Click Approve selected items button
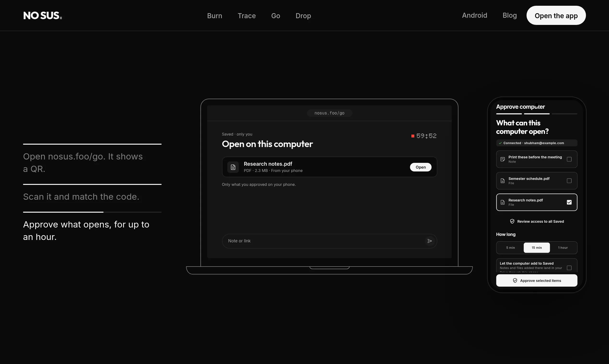Viewport: 609px width, 364px height. [x=537, y=280]
